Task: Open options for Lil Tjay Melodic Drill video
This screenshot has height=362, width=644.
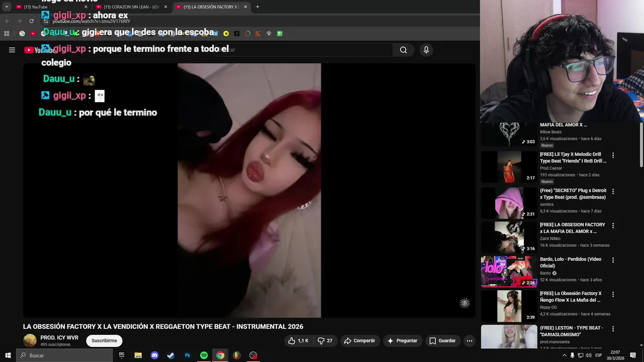Action: click(x=613, y=155)
